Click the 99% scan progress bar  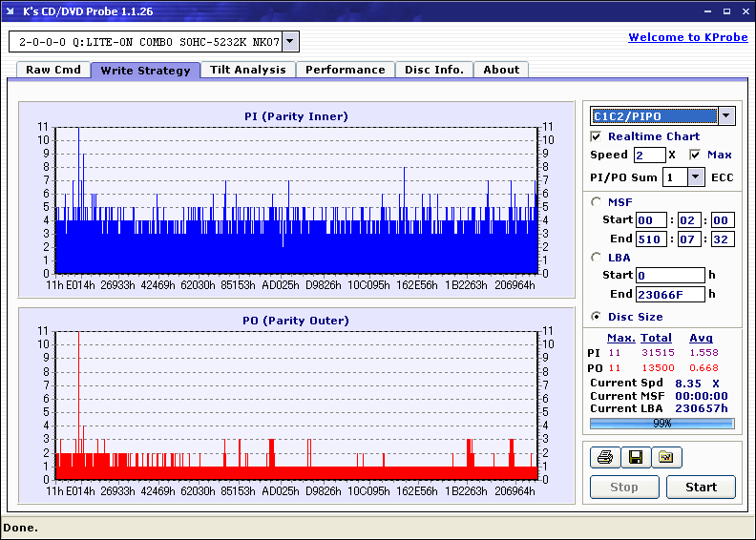(661, 423)
